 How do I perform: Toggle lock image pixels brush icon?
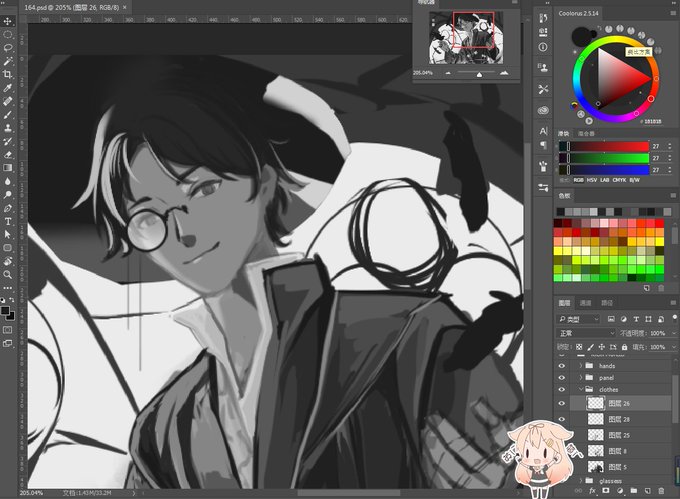pos(590,347)
